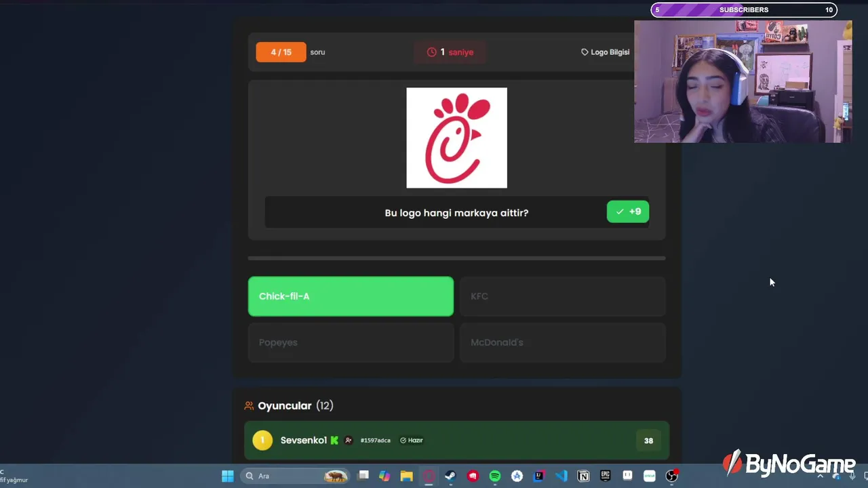Click Sevsenko1's score of 38
This screenshot has width=868, height=488.
(649, 441)
